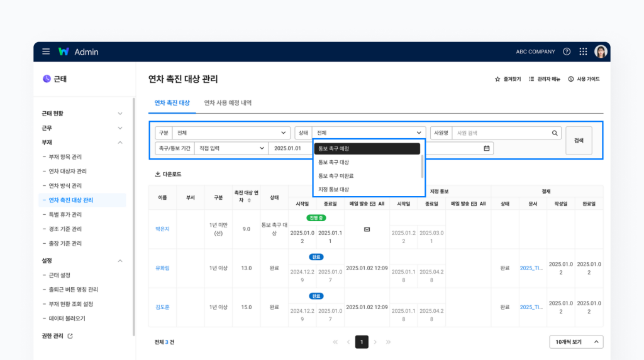Viewport: 644px width, 360px height.
Task: Open the user profile avatar
Action: click(x=601, y=52)
